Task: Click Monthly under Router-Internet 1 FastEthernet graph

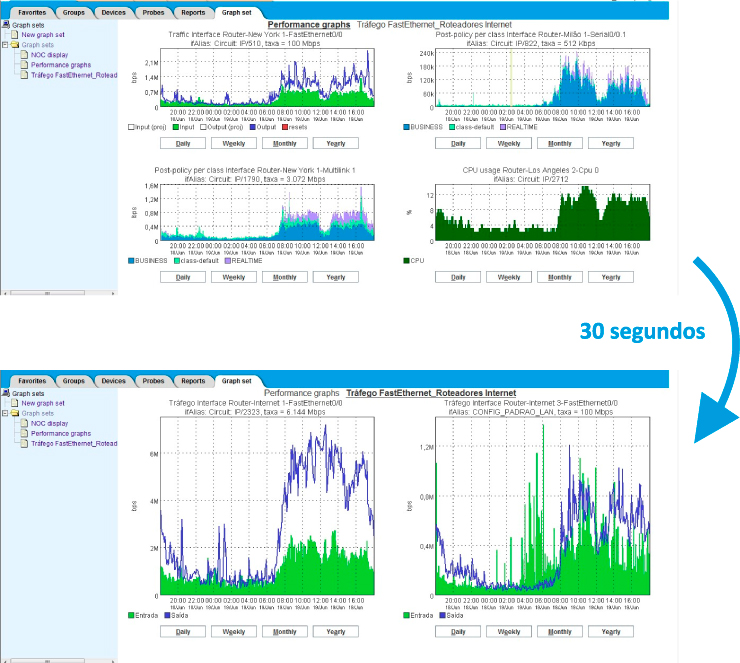Action: coord(285,632)
